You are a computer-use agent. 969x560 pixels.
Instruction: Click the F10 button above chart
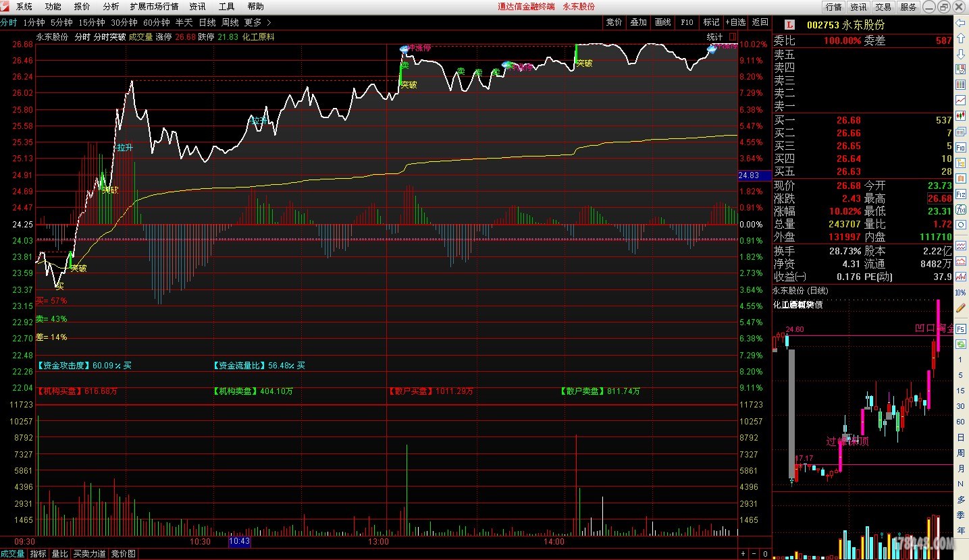(687, 22)
